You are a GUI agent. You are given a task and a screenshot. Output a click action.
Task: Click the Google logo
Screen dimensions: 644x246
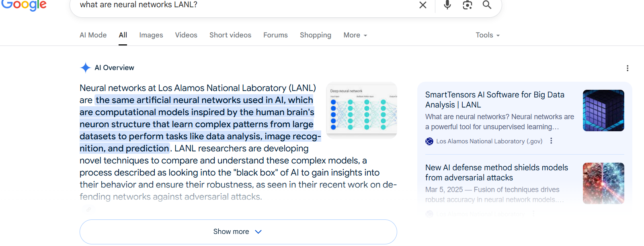pyautogui.click(x=24, y=5)
